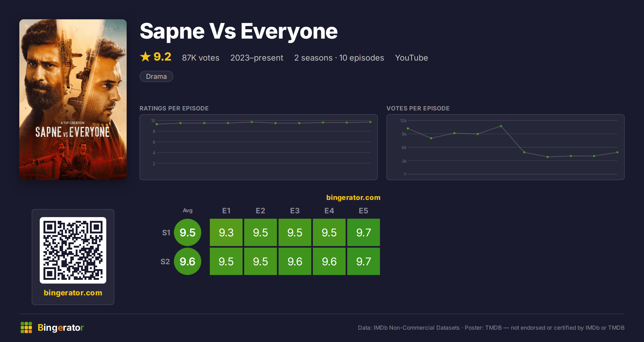The width and height of the screenshot is (644, 342).
Task: Select the S2 E3 rating tile 9.6
Action: click(x=295, y=261)
